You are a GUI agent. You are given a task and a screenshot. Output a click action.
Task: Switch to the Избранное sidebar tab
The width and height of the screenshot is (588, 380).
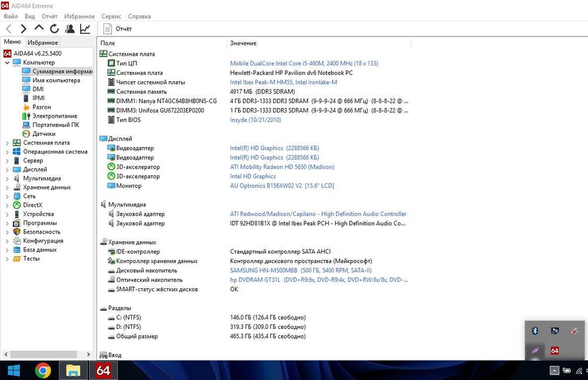[43, 42]
